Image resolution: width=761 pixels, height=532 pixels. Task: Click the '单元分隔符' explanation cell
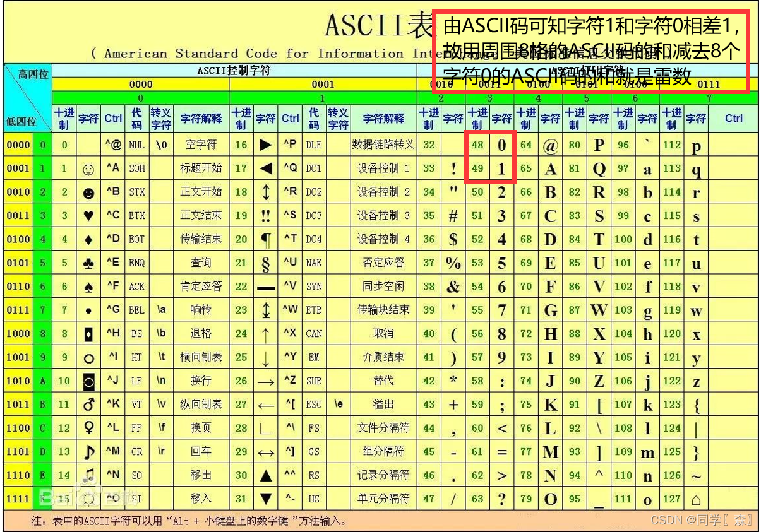(x=383, y=499)
